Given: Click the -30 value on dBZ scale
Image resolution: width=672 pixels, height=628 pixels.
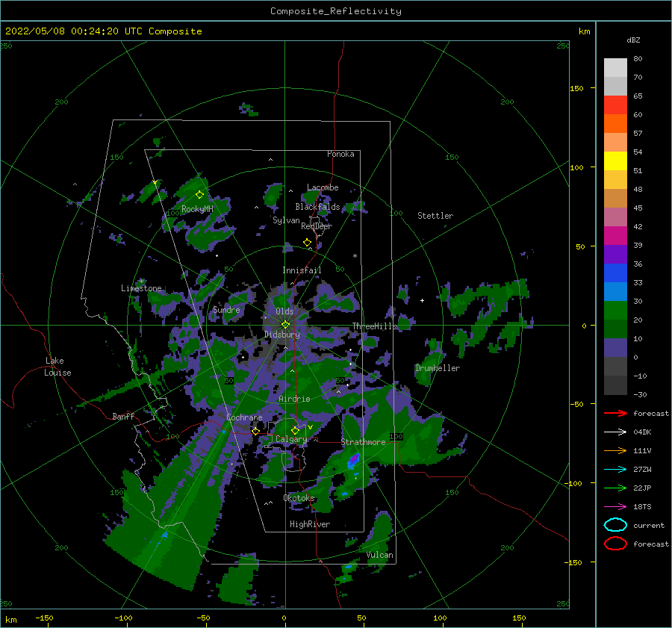Looking at the screenshot, I should pyautogui.click(x=640, y=394).
